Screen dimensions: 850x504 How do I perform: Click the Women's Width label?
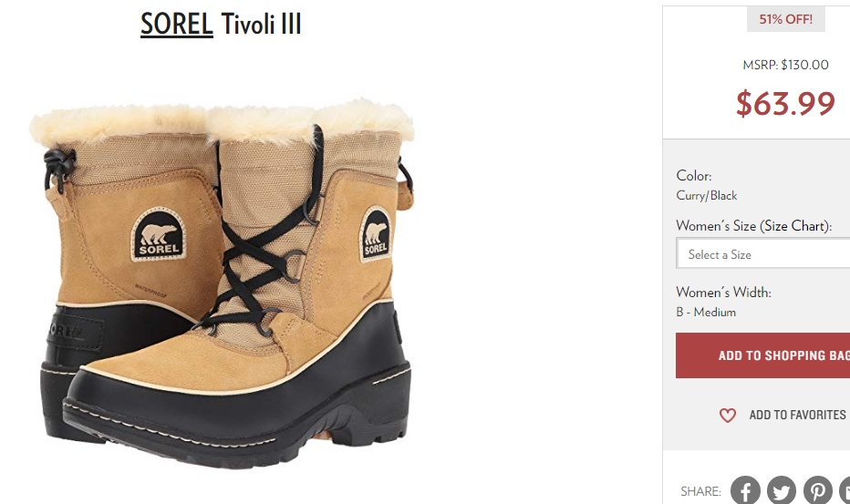point(724,293)
